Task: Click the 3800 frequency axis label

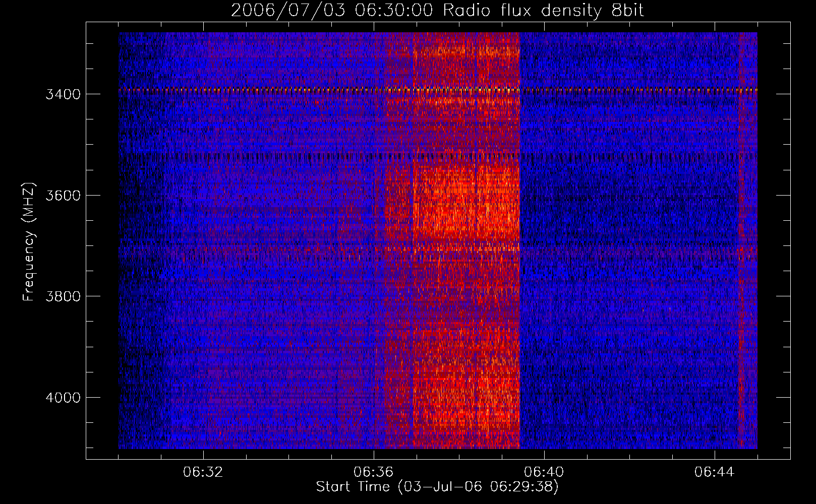Action: click(63, 296)
